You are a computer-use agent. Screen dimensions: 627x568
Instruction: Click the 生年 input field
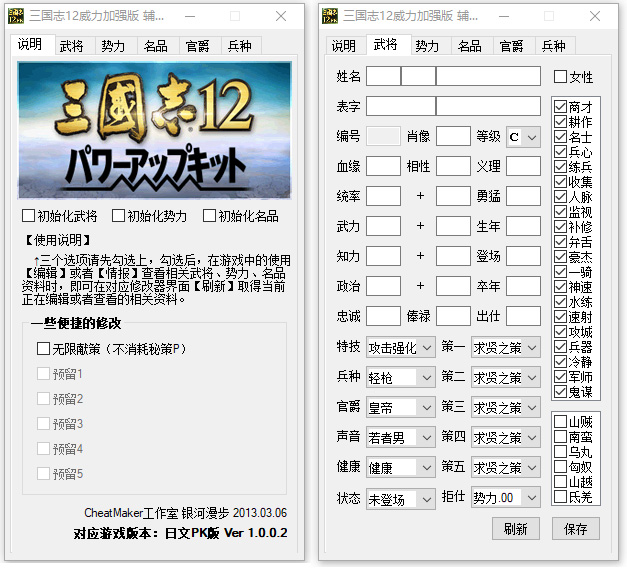[x=523, y=226]
